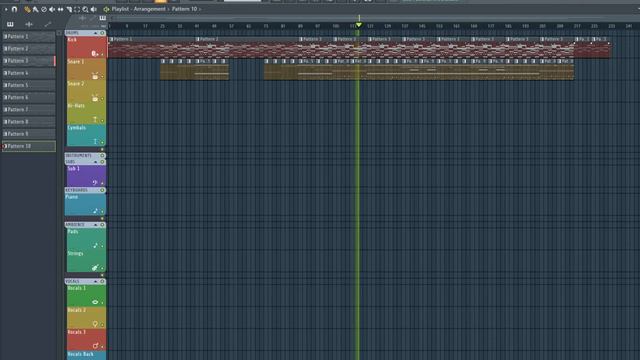
Task: Choose the Select marquee tool
Action: tap(77, 9)
